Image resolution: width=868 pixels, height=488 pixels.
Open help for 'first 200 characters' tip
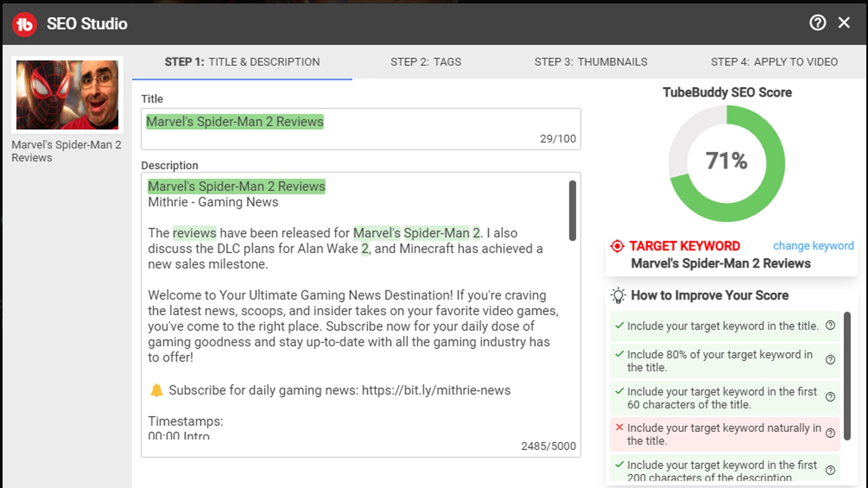click(x=830, y=470)
